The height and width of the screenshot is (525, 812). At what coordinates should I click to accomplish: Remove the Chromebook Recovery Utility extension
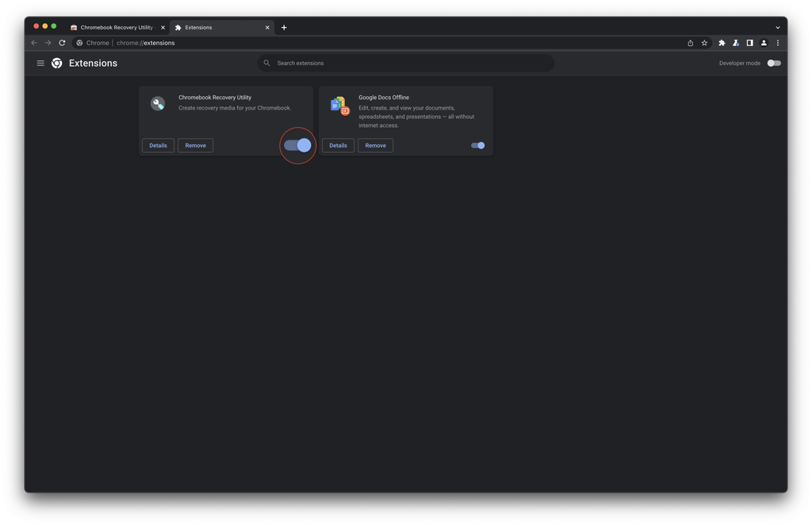click(x=195, y=145)
